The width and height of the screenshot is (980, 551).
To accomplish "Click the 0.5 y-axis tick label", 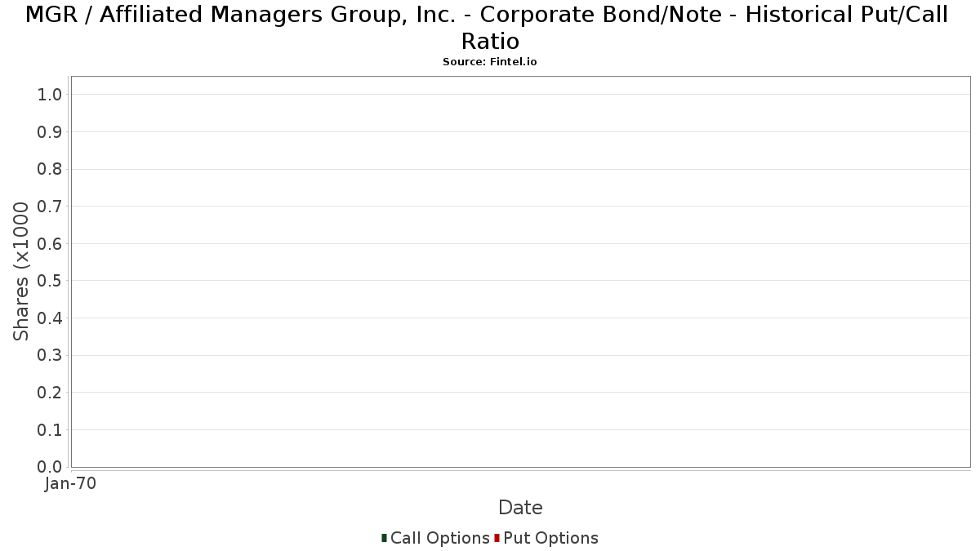I will [50, 281].
